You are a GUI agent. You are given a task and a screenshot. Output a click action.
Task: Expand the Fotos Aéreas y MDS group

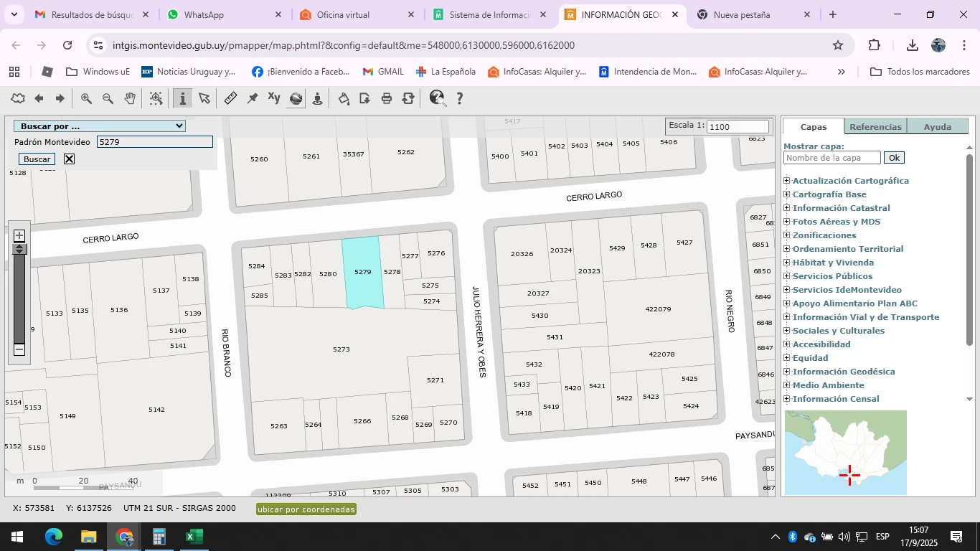(787, 222)
